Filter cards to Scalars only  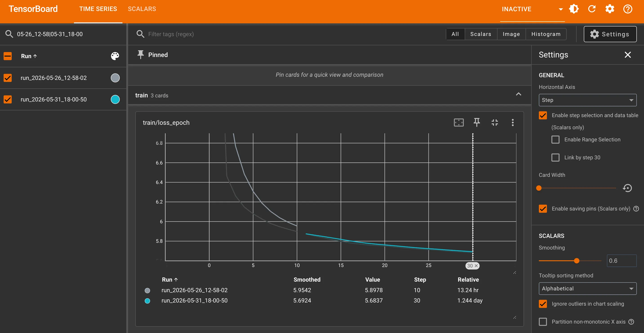pyautogui.click(x=480, y=34)
